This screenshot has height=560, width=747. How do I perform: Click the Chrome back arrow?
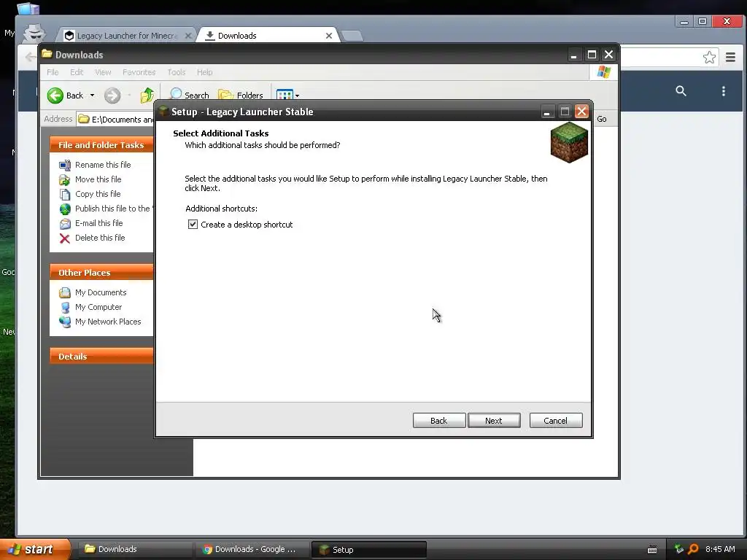29,57
